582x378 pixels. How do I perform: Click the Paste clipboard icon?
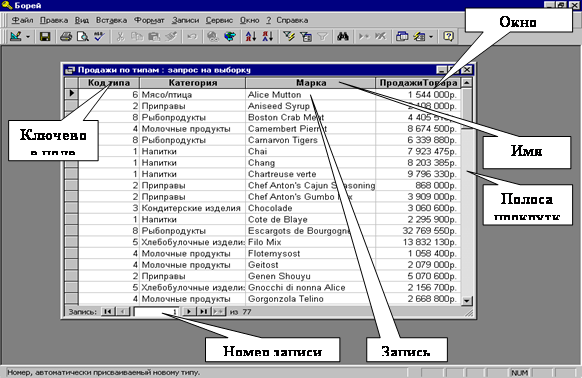[x=154, y=36]
